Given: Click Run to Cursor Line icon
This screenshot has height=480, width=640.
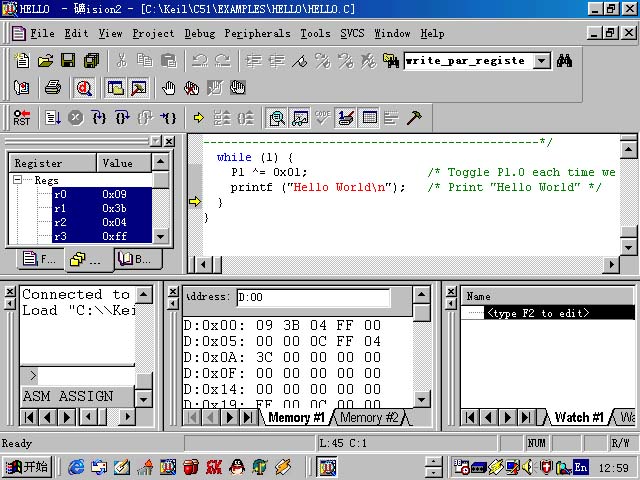Looking at the screenshot, I should [x=169, y=118].
